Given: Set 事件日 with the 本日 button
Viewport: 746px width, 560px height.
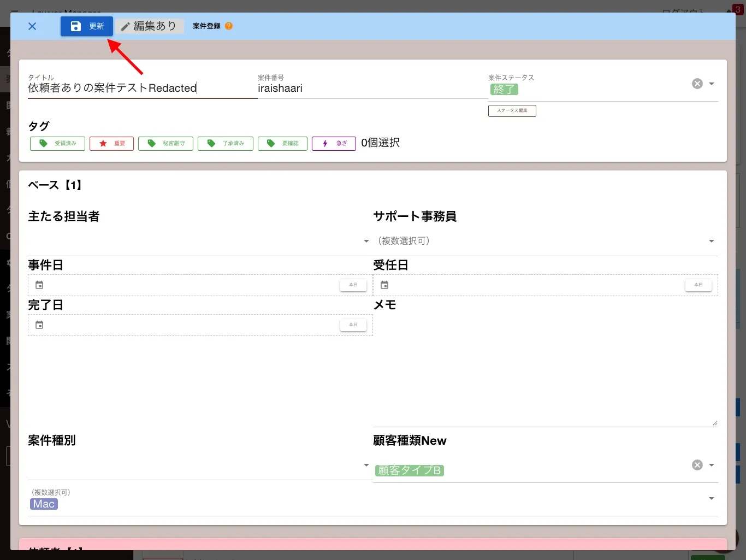Looking at the screenshot, I should point(353,285).
